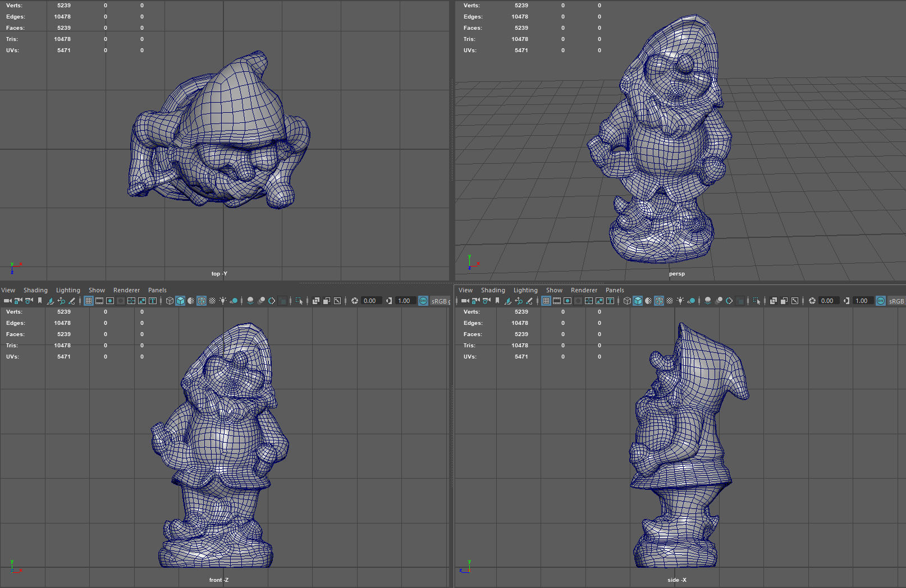This screenshot has width=906, height=588.
Task: Edit Exposure 0.00 field in side panel
Action: [829, 301]
